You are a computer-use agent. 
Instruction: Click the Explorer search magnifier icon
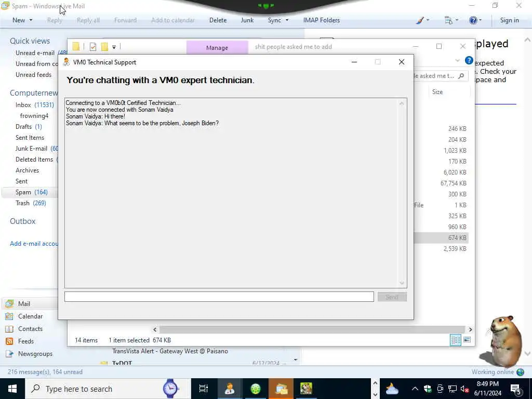(x=461, y=76)
